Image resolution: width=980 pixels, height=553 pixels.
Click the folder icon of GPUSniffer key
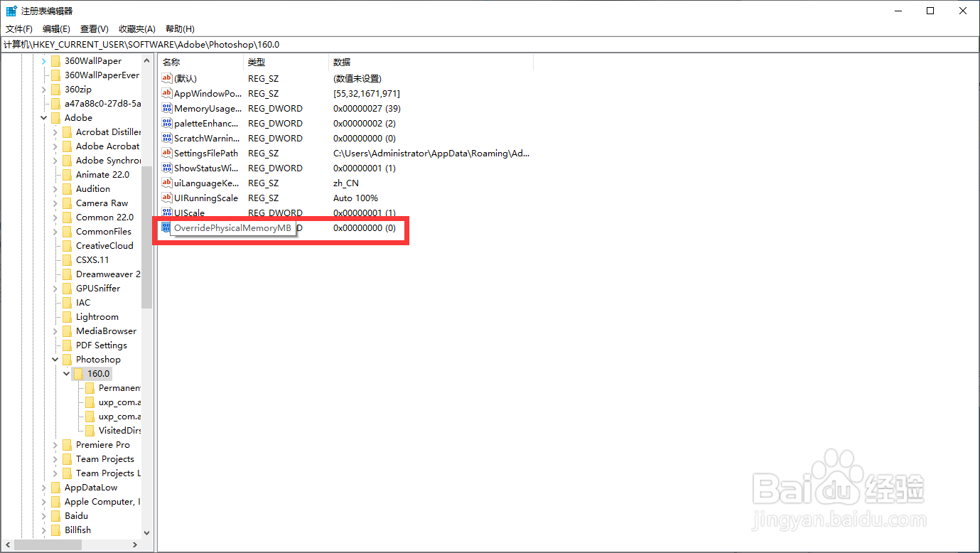68,288
